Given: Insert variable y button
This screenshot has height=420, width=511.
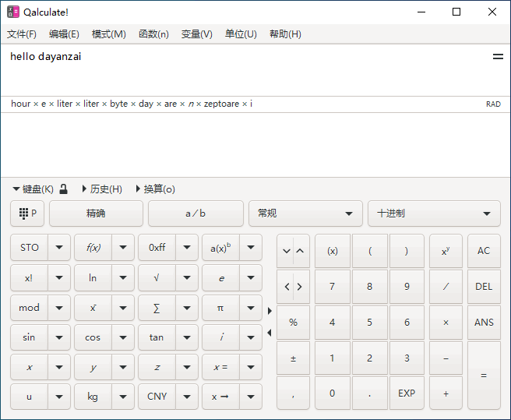Looking at the screenshot, I should click(93, 367).
